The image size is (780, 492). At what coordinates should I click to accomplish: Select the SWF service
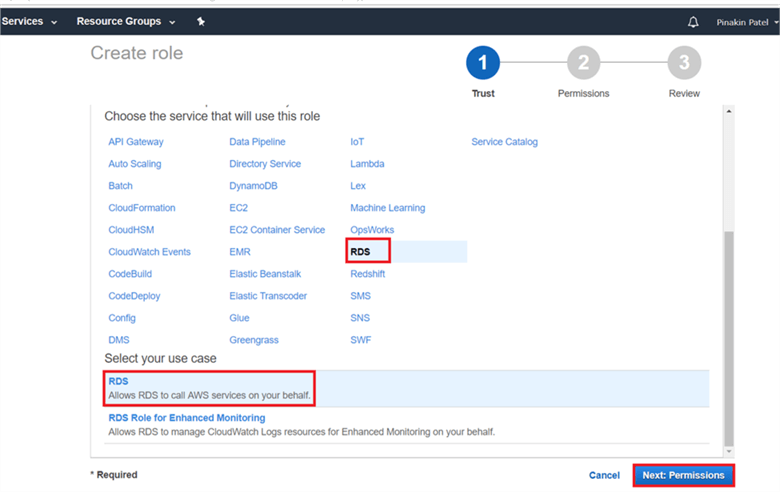(x=361, y=340)
